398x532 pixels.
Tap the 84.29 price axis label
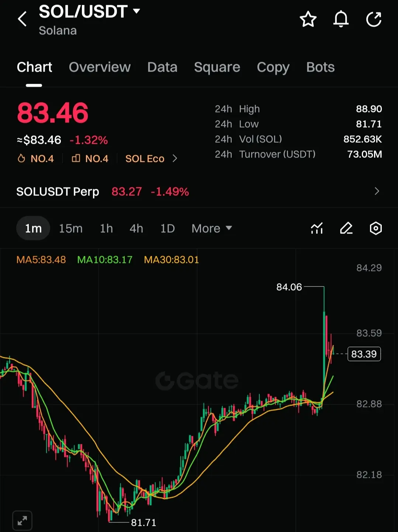tap(369, 268)
